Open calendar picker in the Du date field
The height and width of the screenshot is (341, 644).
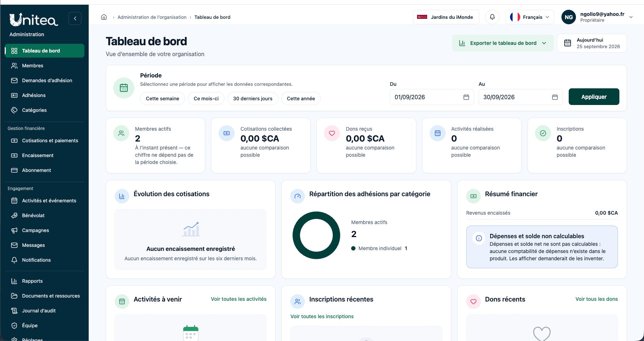tap(466, 97)
